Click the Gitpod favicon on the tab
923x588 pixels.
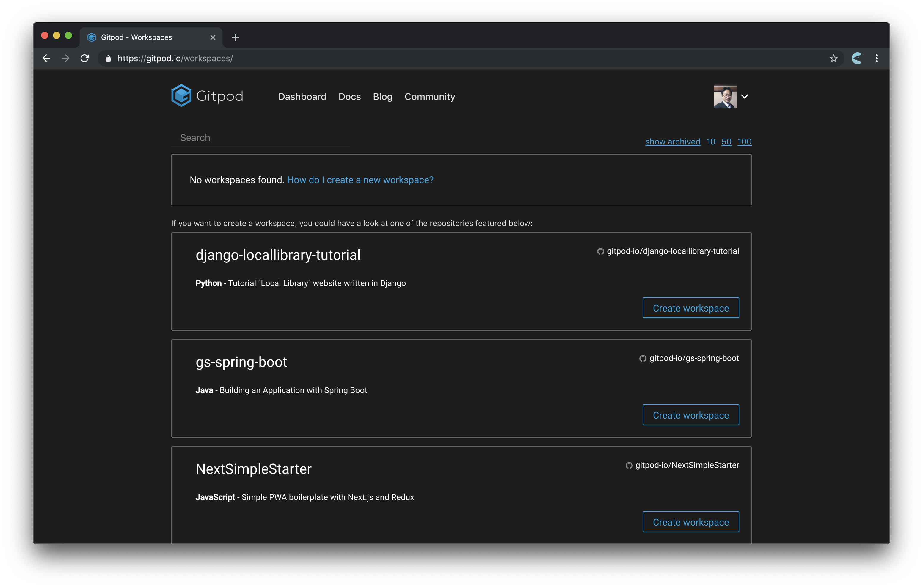[91, 37]
